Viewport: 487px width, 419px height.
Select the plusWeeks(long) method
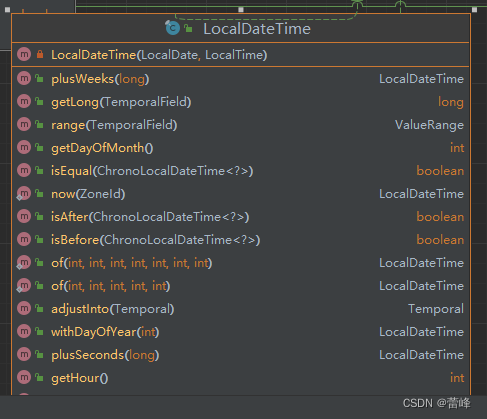click(x=100, y=79)
